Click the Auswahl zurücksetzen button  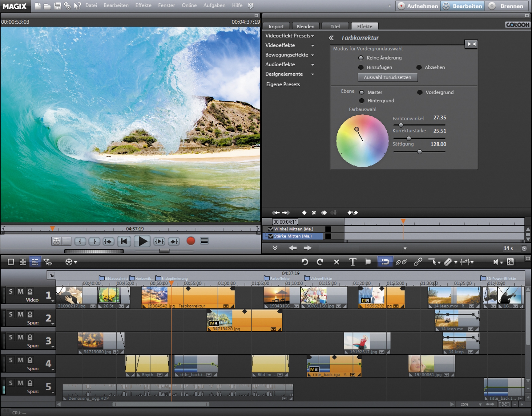(x=388, y=77)
